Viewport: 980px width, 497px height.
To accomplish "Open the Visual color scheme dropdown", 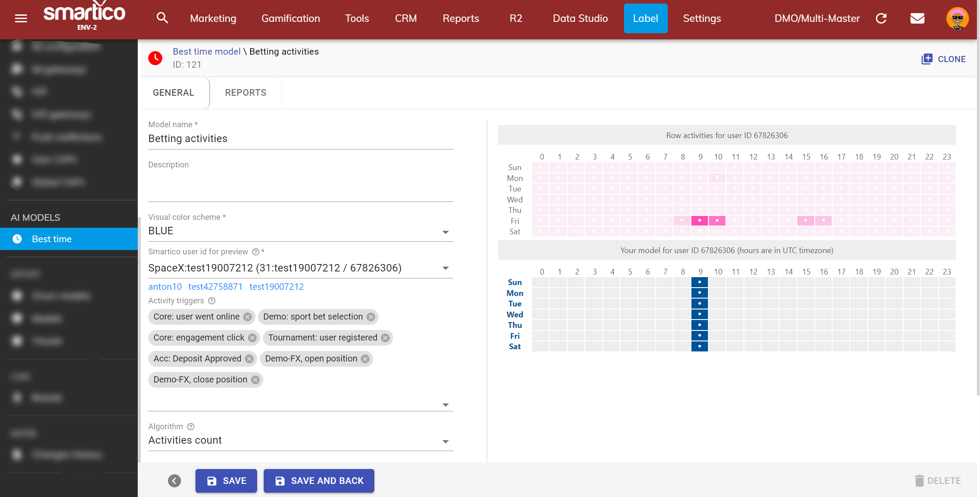I will coord(300,231).
